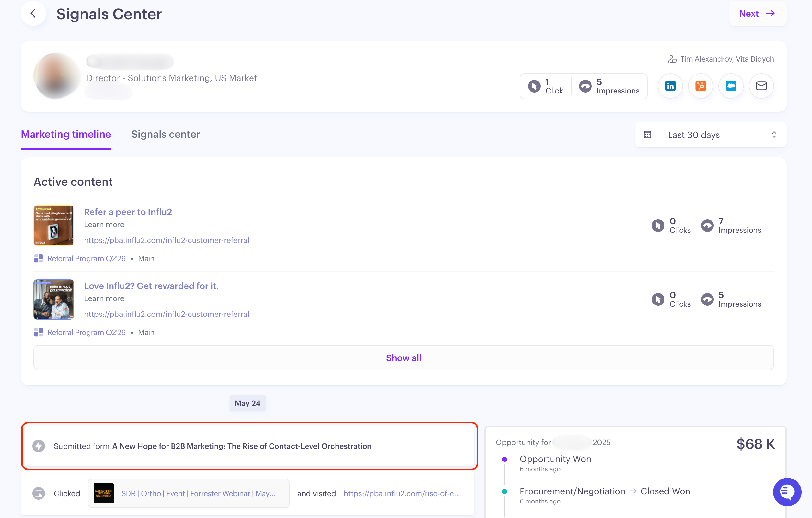Open the Refer a peer to Influ2 link
Viewport: 812px width, 518px height.
click(x=128, y=212)
